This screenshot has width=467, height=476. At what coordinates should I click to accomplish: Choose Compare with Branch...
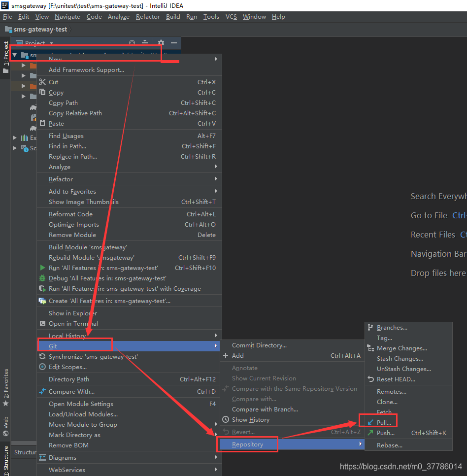292,409
